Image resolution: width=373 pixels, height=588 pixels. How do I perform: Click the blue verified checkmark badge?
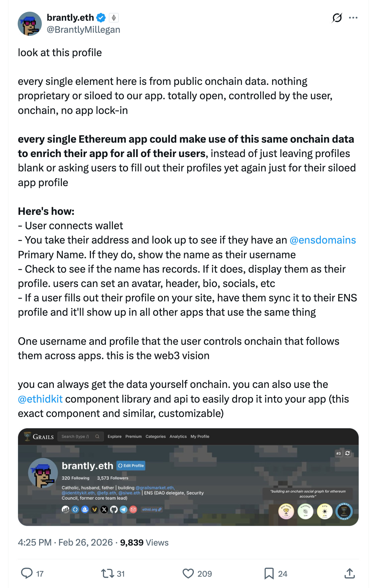click(101, 17)
